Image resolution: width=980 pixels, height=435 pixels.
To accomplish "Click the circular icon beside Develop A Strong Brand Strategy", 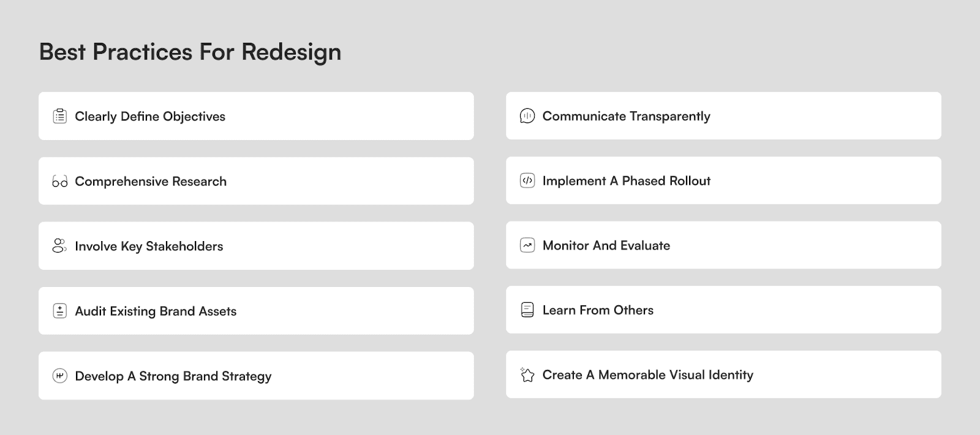I will coord(59,376).
